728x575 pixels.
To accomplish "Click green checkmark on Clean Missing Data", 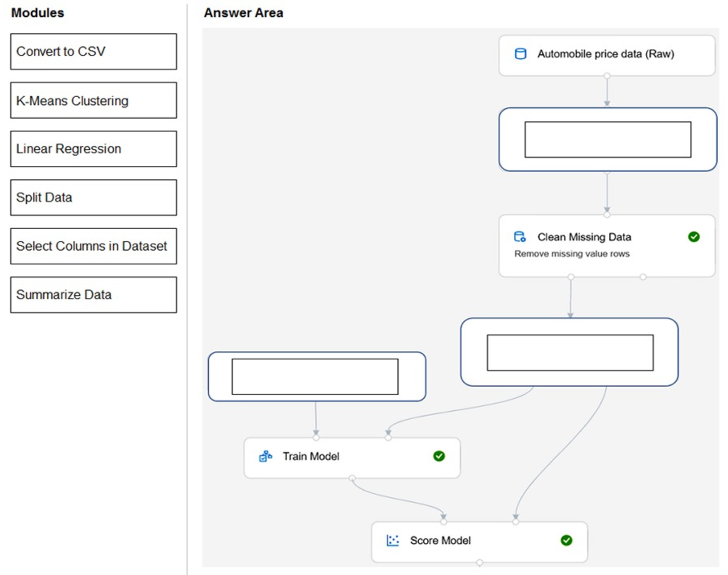I will [x=694, y=237].
